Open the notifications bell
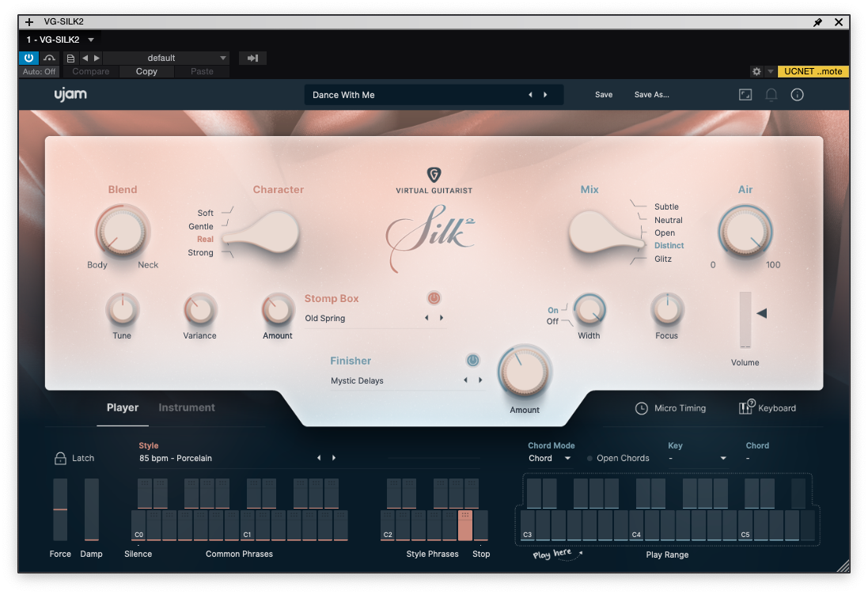868x594 pixels. pyautogui.click(x=771, y=95)
